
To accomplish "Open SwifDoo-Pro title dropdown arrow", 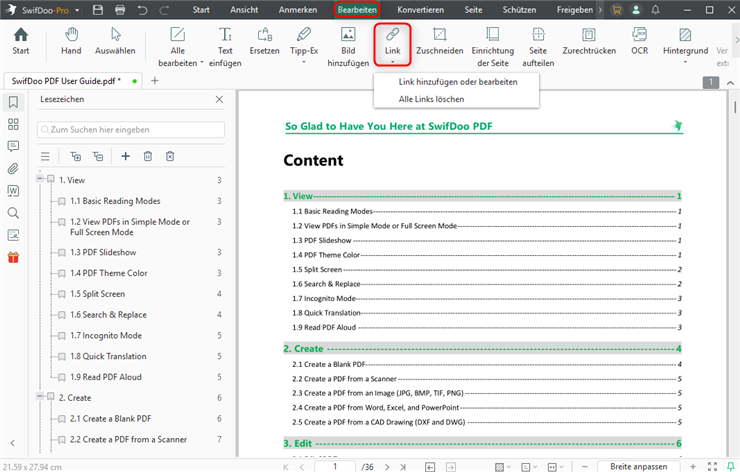I will click(77, 10).
